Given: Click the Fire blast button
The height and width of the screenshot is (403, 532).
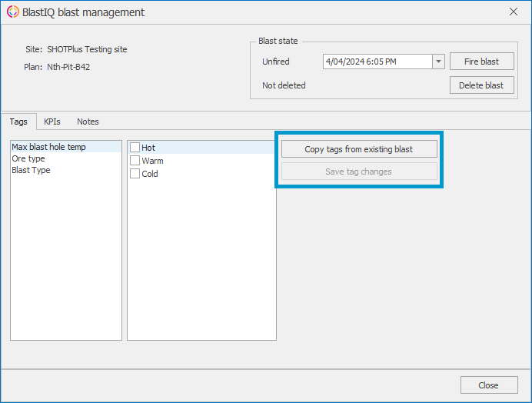Looking at the screenshot, I should [482, 62].
